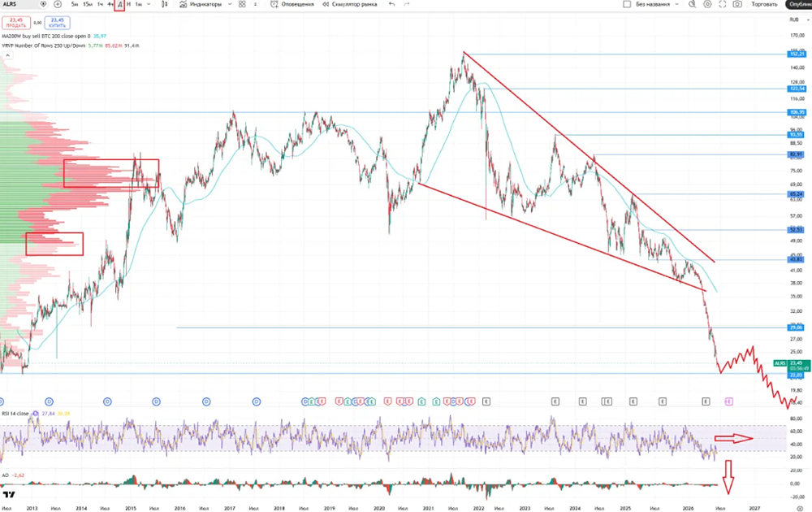The image size is (812, 512).
Task: Redo the last chart action
Action: [407, 4]
